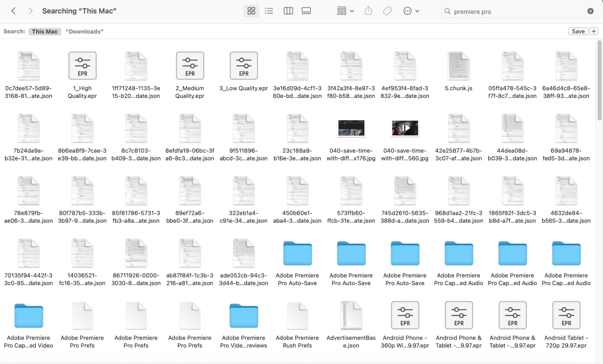Go back with the left chevron
This screenshot has height=364, width=603.
pos(13,11)
